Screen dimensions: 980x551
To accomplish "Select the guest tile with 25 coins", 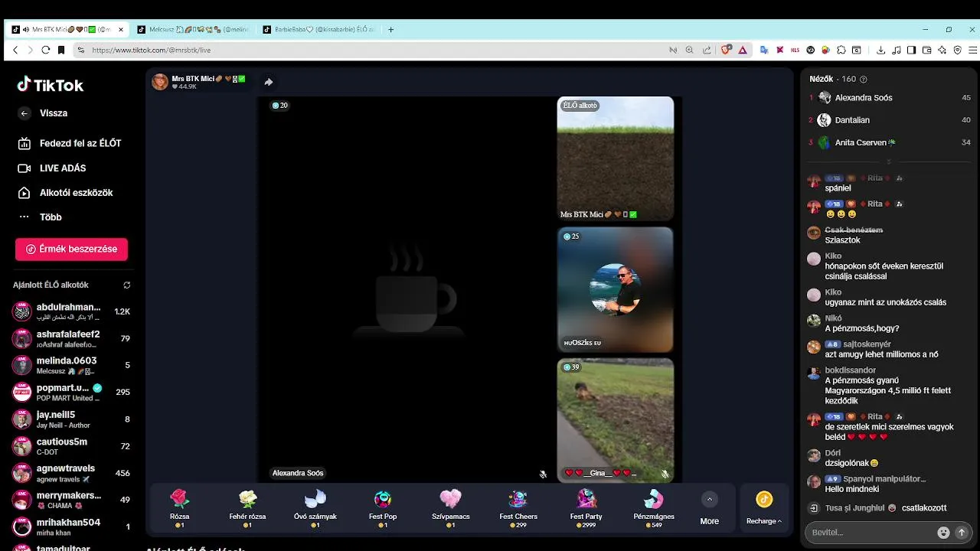I will 616,289.
